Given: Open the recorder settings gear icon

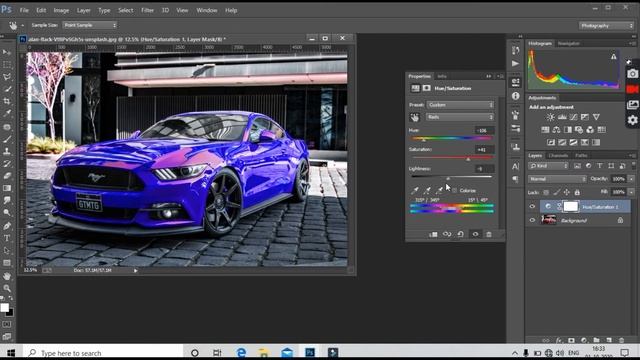Looking at the screenshot, I should [632, 120].
